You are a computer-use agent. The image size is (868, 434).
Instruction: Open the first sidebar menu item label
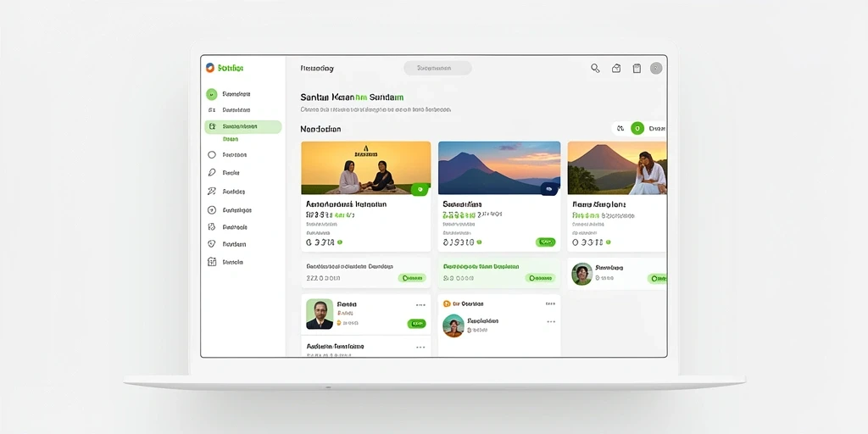(236, 94)
